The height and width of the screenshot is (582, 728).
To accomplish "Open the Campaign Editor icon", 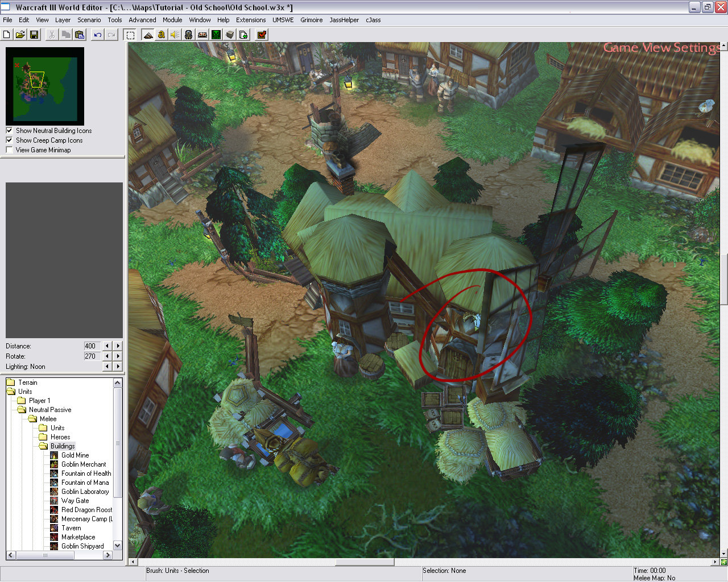I will click(202, 35).
